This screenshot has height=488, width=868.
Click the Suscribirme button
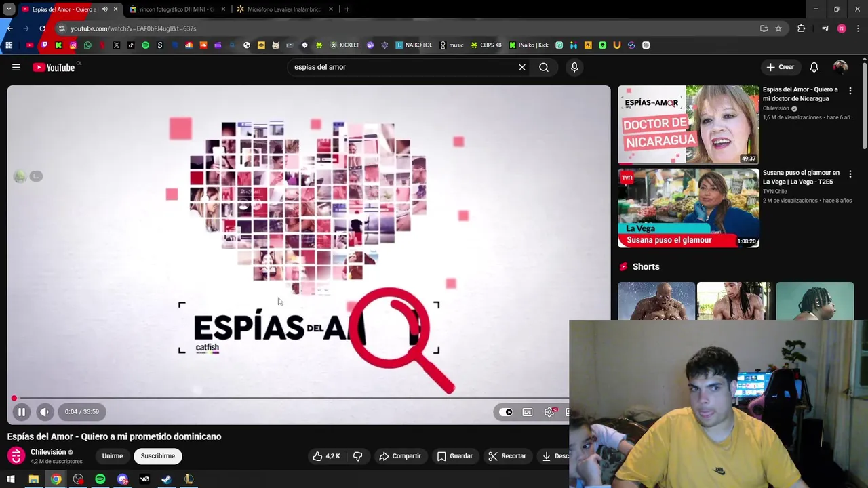(x=158, y=456)
